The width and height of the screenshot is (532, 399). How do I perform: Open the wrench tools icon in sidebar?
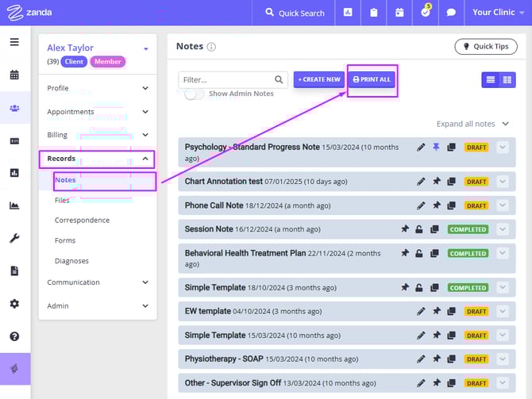(x=14, y=238)
